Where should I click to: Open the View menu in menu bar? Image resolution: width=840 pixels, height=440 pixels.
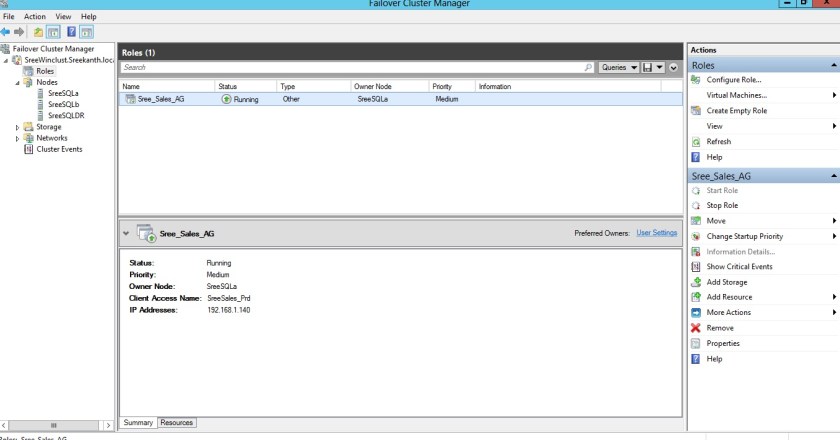pyautogui.click(x=64, y=17)
